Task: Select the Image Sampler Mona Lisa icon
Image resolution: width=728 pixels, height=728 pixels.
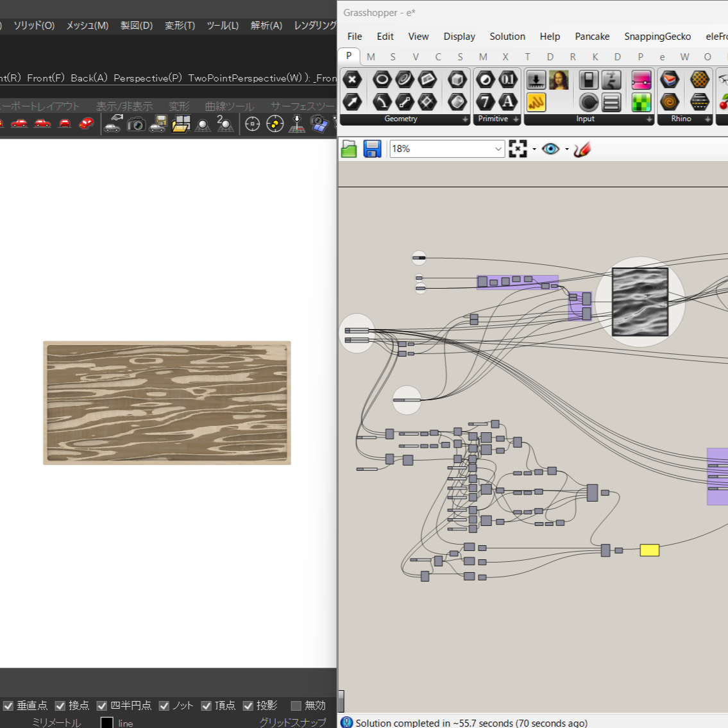Action: pos(559,80)
